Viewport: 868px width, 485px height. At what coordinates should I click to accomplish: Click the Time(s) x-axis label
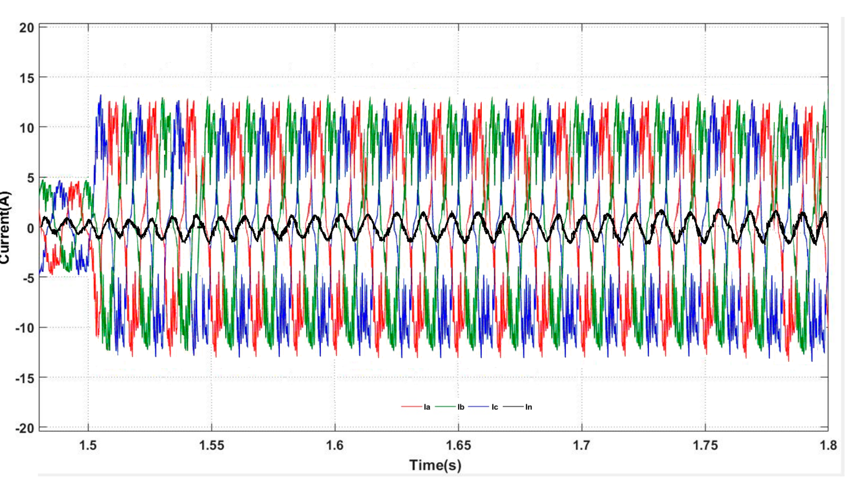(435, 465)
